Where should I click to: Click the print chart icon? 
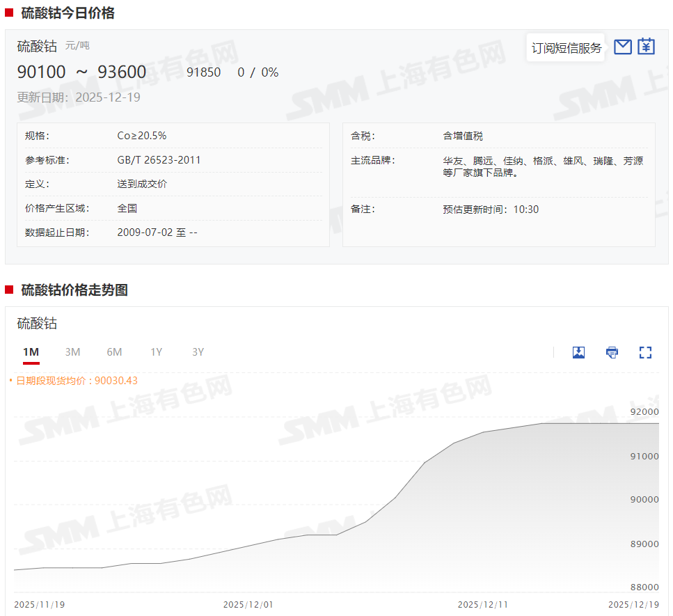[x=612, y=352]
